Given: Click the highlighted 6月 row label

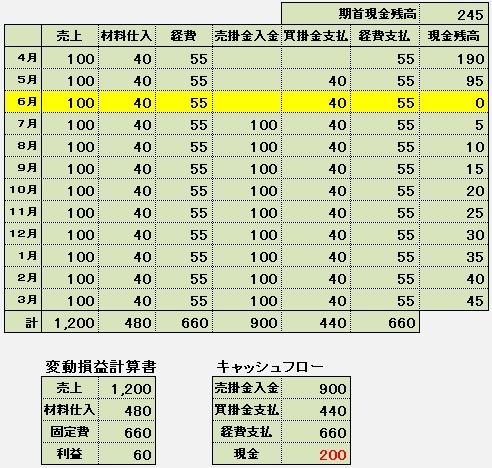Looking at the screenshot, I should point(23,102).
